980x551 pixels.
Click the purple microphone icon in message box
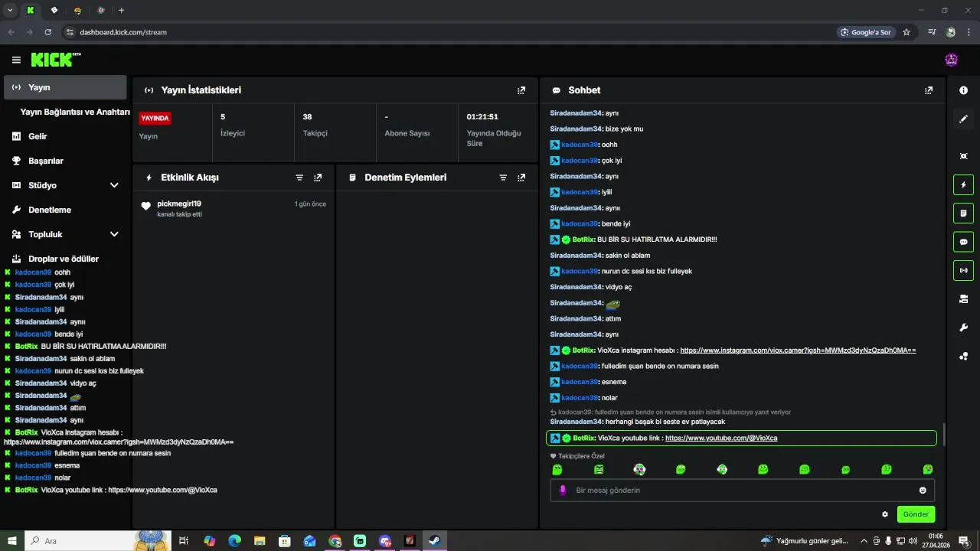563,491
